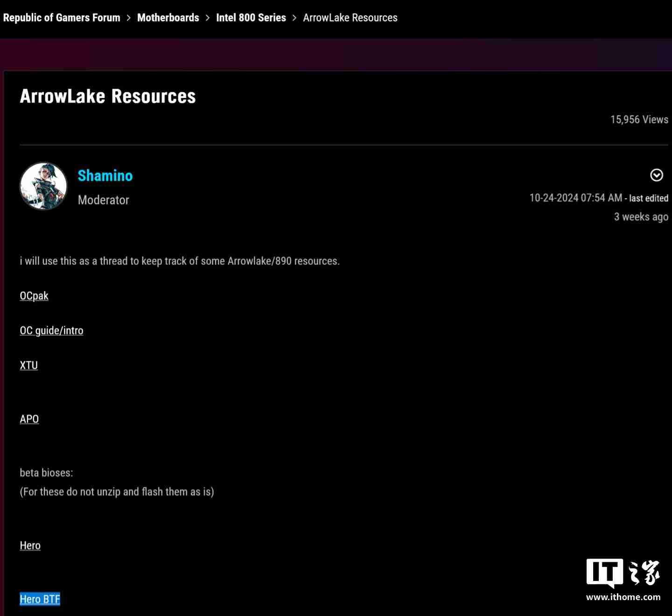Open the highlighted Hero BTF link
The image size is (672, 616).
(x=40, y=599)
